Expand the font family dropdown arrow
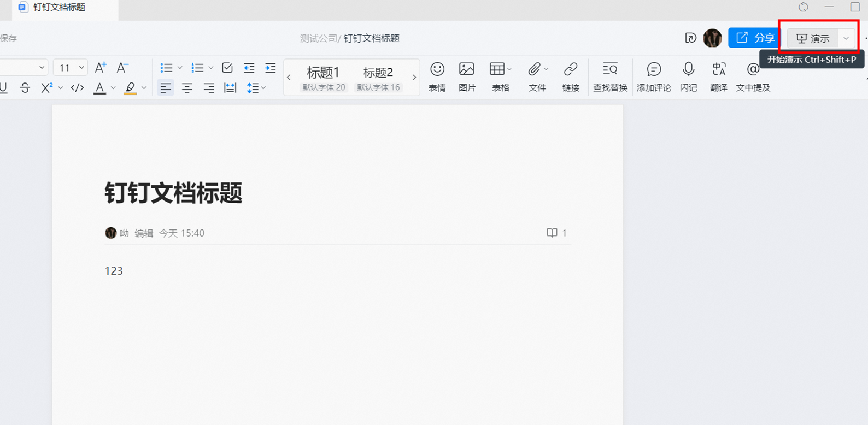 click(x=42, y=68)
